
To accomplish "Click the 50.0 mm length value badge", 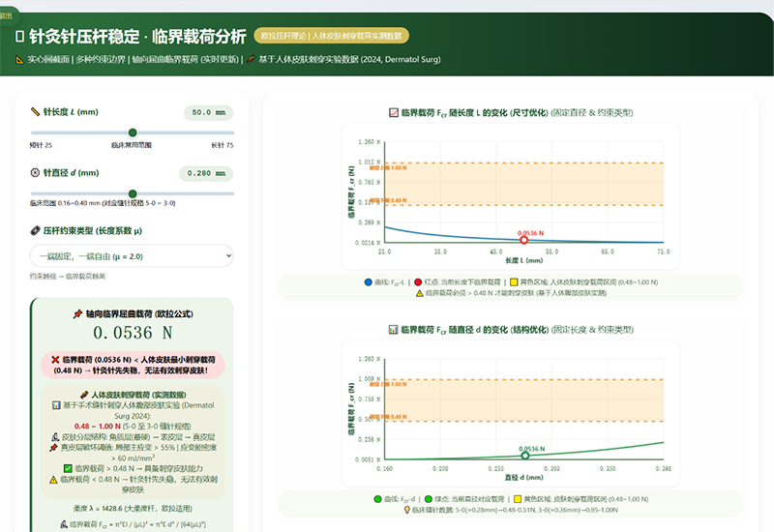I will coord(208,112).
